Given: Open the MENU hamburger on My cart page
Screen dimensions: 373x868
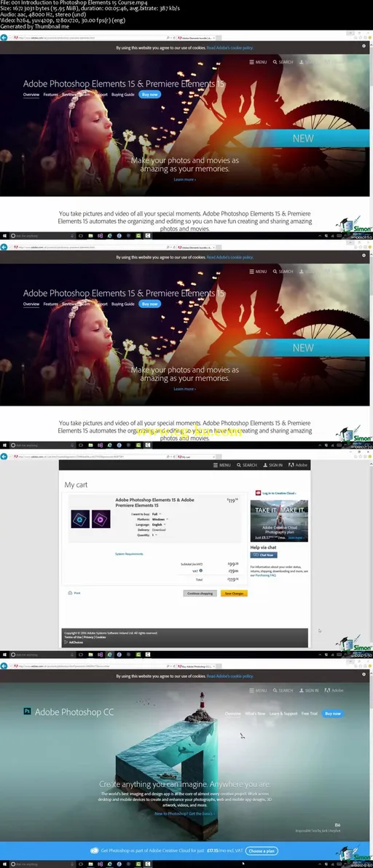Looking at the screenshot, I should tap(216, 465).
